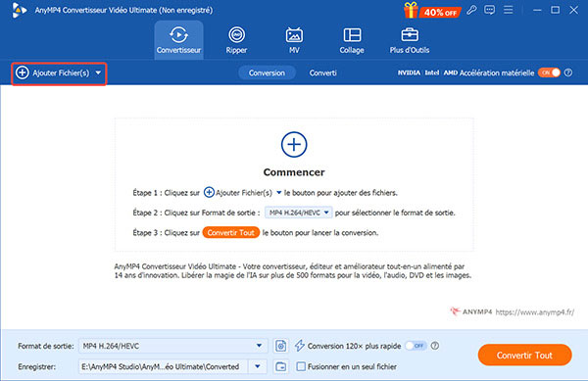Click the orange Convertir Tout pill in Étape 3
This screenshot has height=381, width=588.
231,233
